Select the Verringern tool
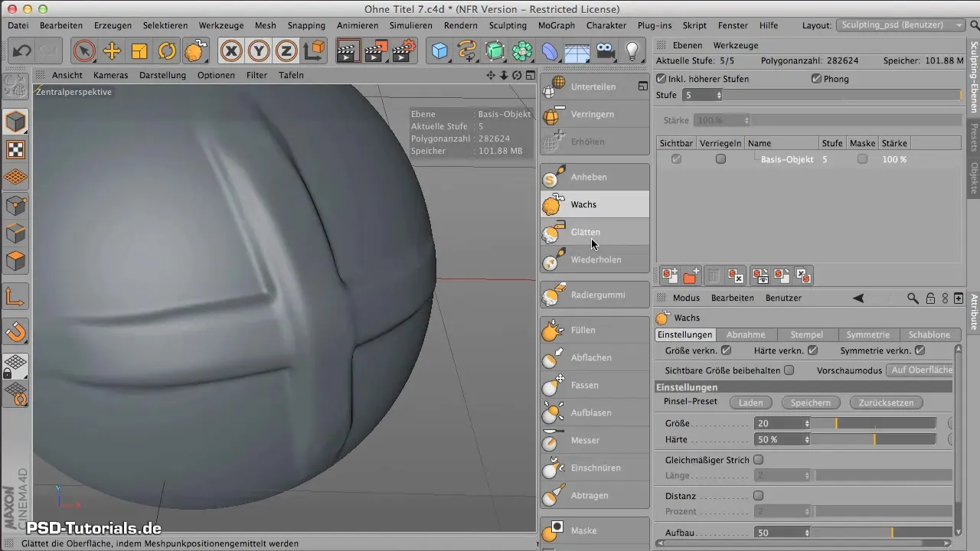 [594, 114]
